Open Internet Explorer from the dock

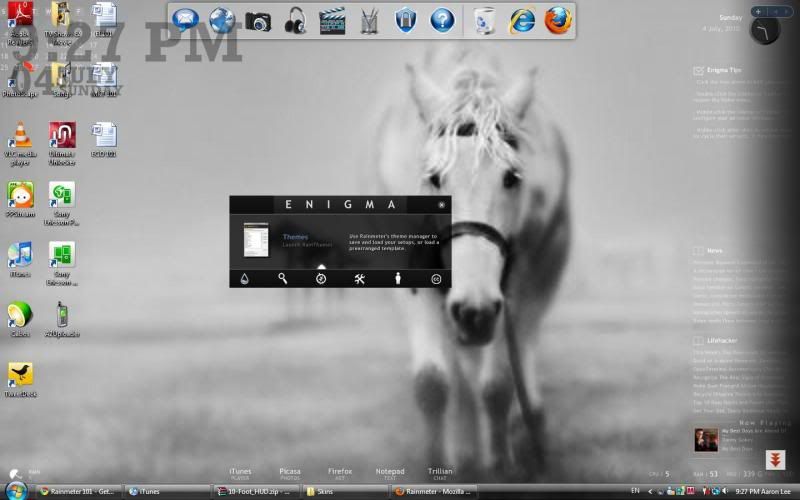coord(521,20)
